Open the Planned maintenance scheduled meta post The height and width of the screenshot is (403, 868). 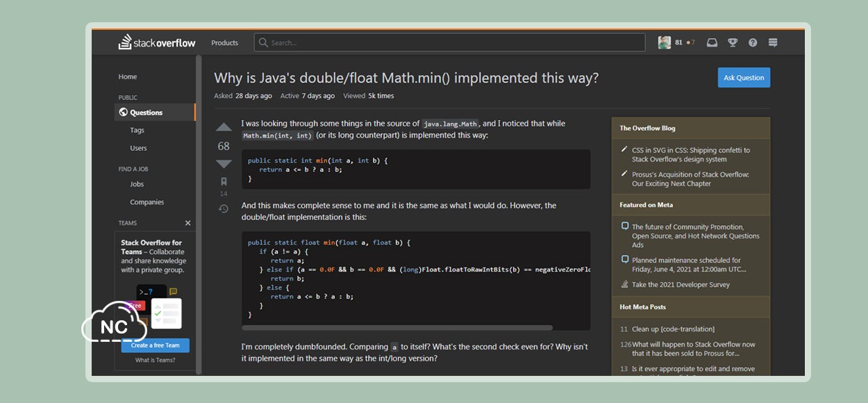pos(689,265)
